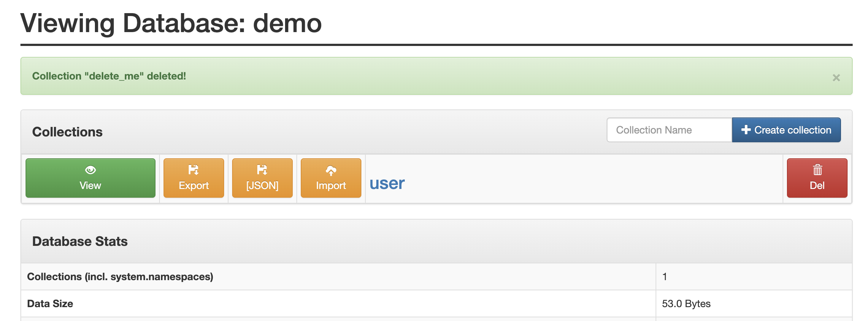Click the View button label
This screenshot has height=321, width=868.
point(90,185)
